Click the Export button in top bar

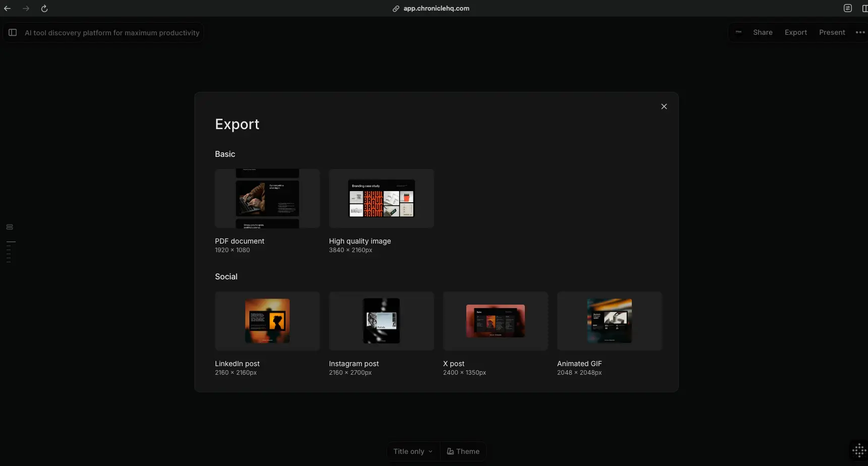click(x=795, y=32)
